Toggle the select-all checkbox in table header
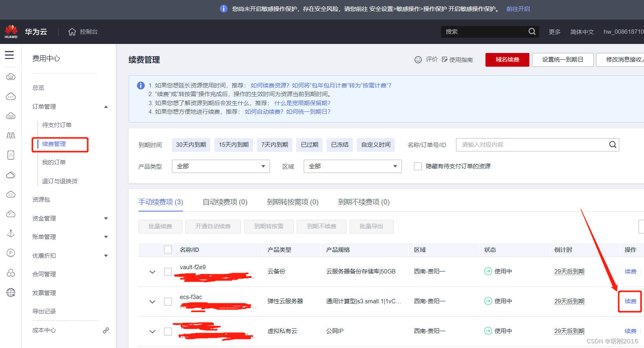Image resolution: width=644 pixels, height=348 pixels. [x=168, y=250]
